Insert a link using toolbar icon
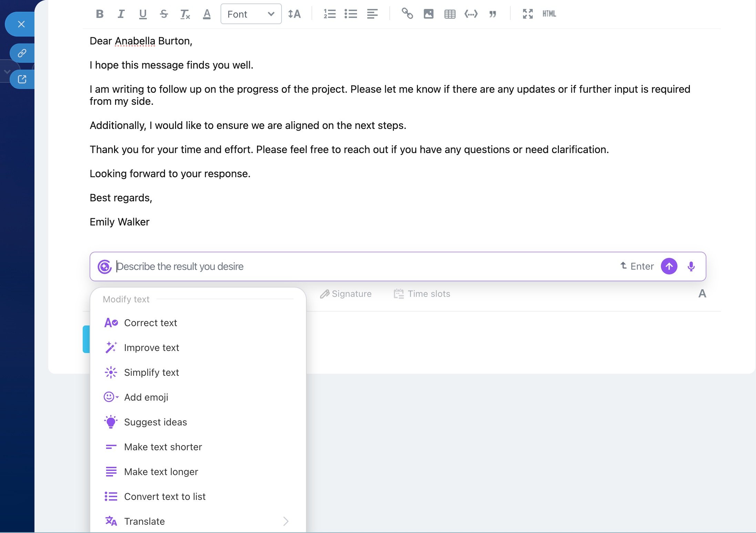 407,14
